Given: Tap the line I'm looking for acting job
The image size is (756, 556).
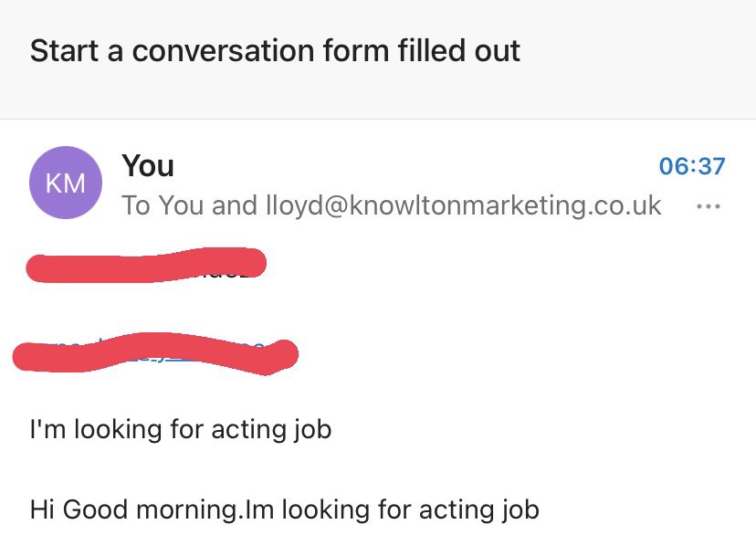Looking at the screenshot, I should click(x=181, y=428).
